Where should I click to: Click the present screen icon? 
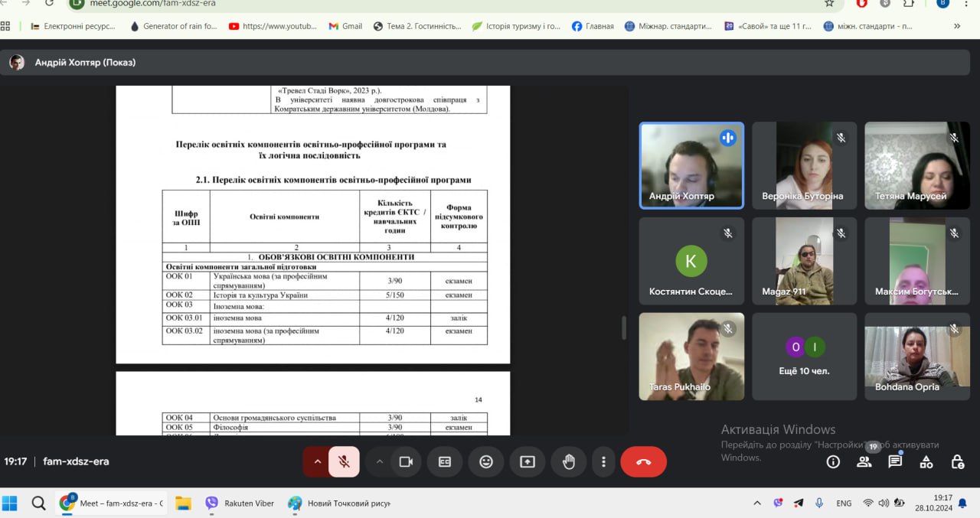coord(528,462)
